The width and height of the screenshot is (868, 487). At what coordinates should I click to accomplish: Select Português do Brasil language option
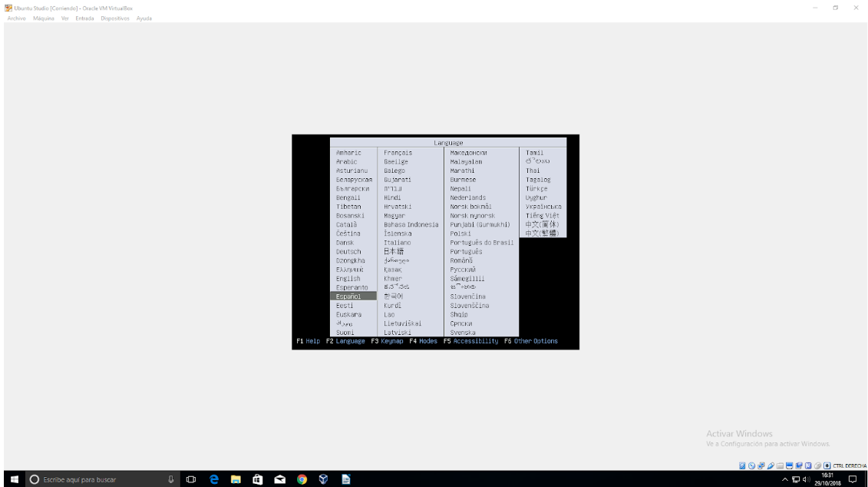point(481,243)
